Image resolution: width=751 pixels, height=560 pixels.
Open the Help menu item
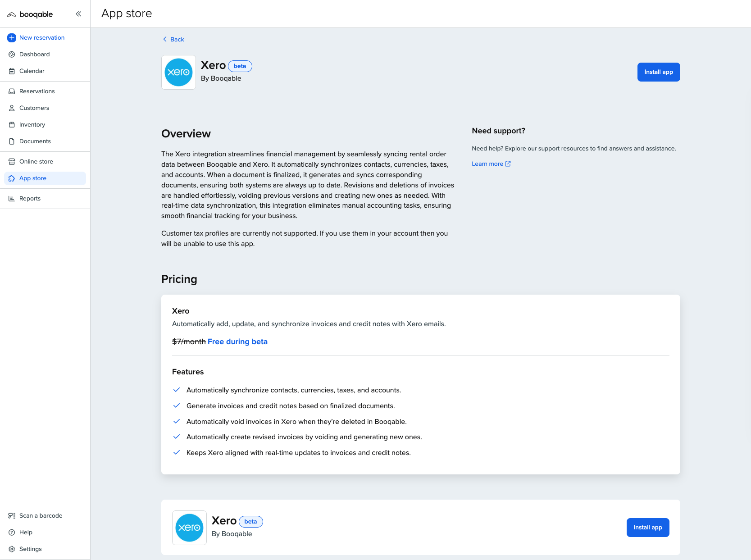(26, 533)
